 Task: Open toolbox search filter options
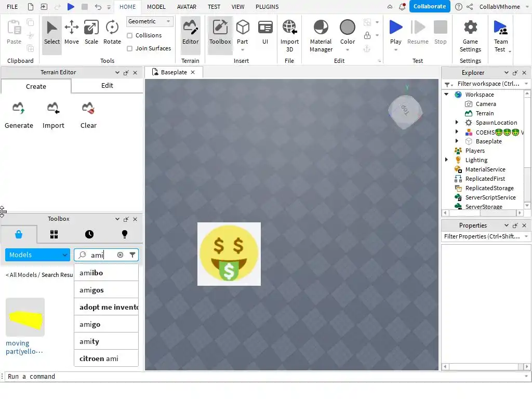(132, 255)
